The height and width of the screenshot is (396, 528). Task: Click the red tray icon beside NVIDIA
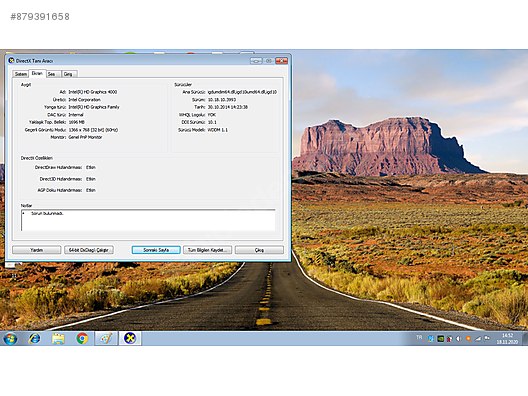pyautogui.click(x=449, y=339)
